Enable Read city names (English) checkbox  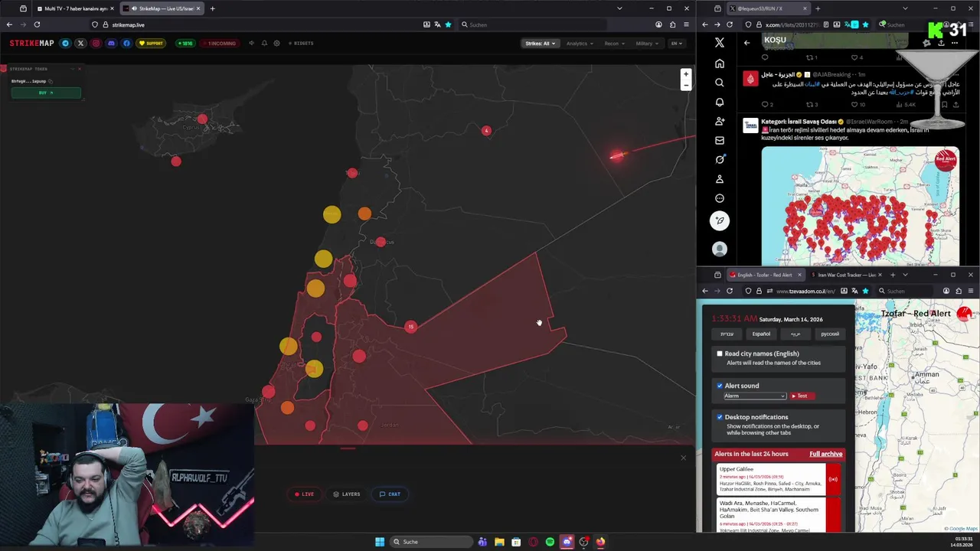coord(720,354)
